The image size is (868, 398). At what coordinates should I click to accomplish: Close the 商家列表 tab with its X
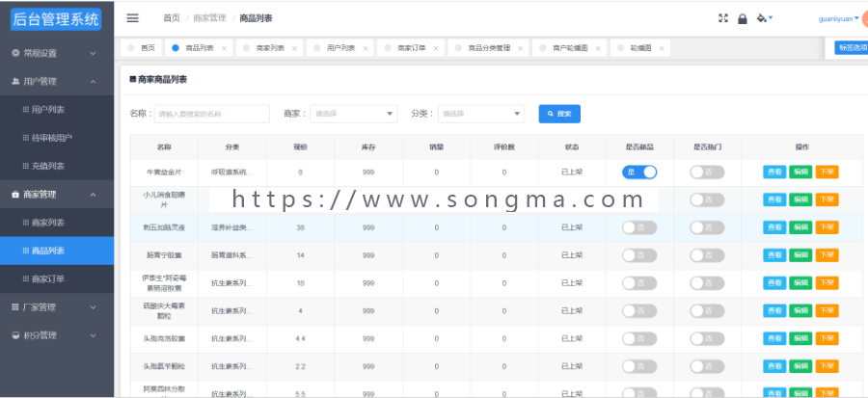(x=294, y=48)
